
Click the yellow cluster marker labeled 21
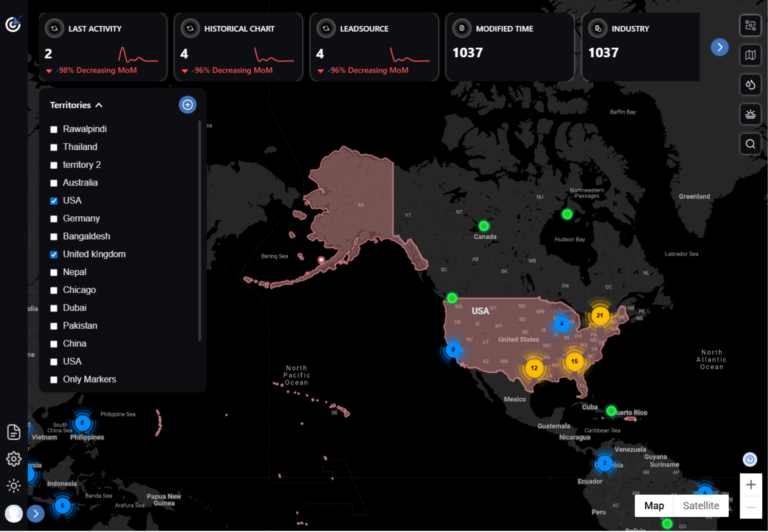pos(600,315)
